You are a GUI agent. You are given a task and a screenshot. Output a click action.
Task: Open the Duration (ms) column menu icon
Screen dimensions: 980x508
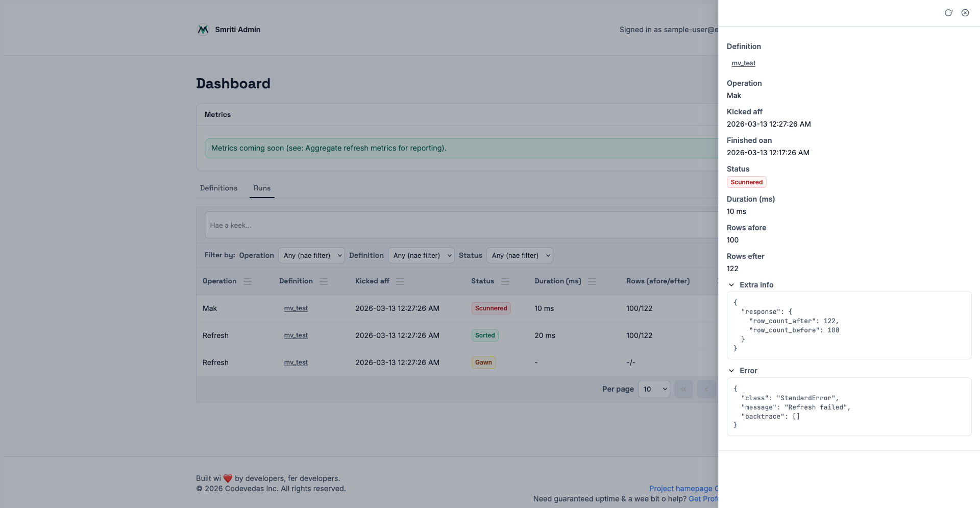point(592,281)
